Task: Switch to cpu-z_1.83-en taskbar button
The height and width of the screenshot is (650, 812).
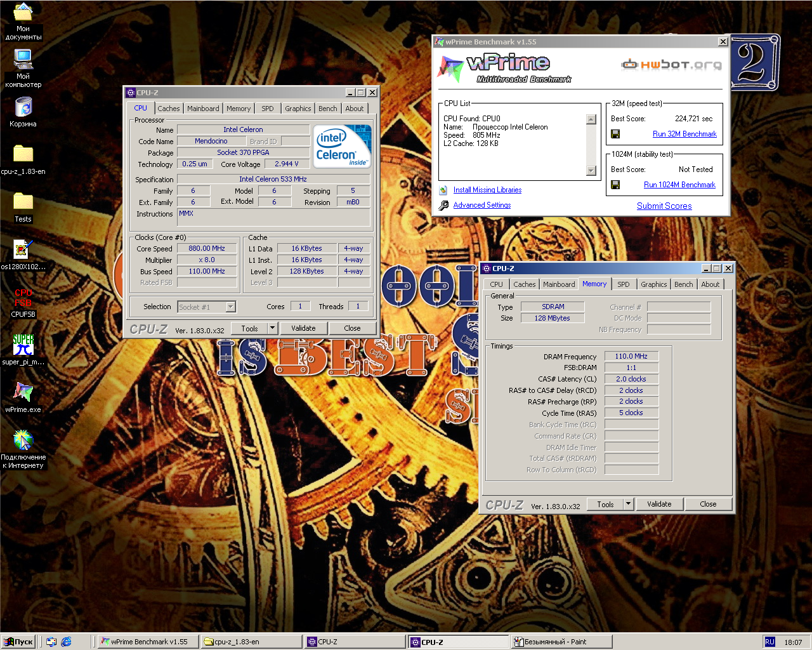Action: 251,642
